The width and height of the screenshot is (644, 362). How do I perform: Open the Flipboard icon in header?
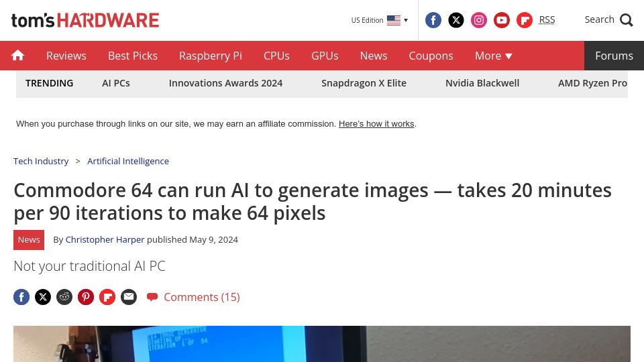click(x=525, y=20)
